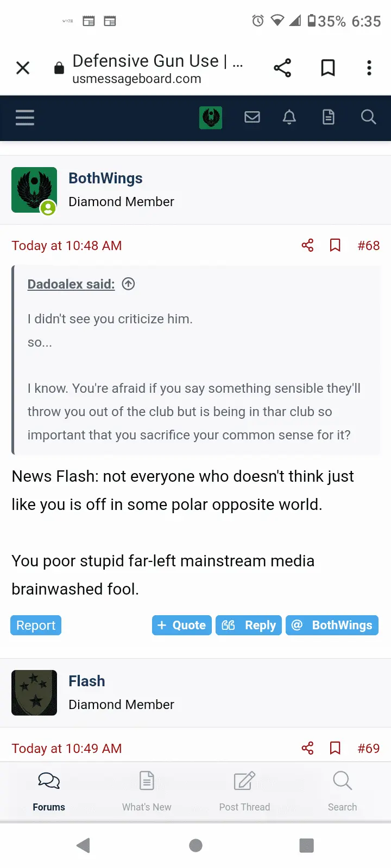Switch to the Forums tab

[x=49, y=791]
